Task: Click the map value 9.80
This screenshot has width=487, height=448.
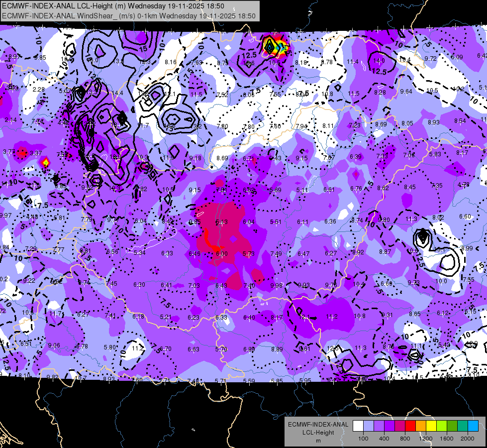Action: point(384,220)
